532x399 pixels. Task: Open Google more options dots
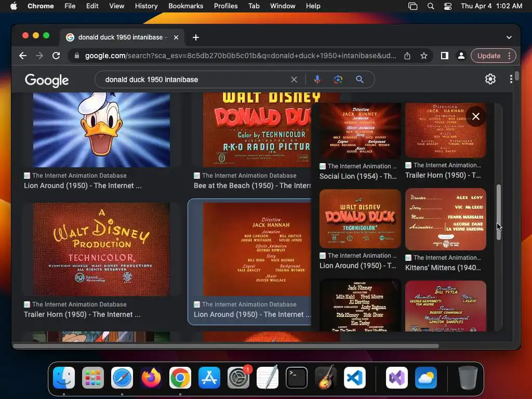(511, 79)
